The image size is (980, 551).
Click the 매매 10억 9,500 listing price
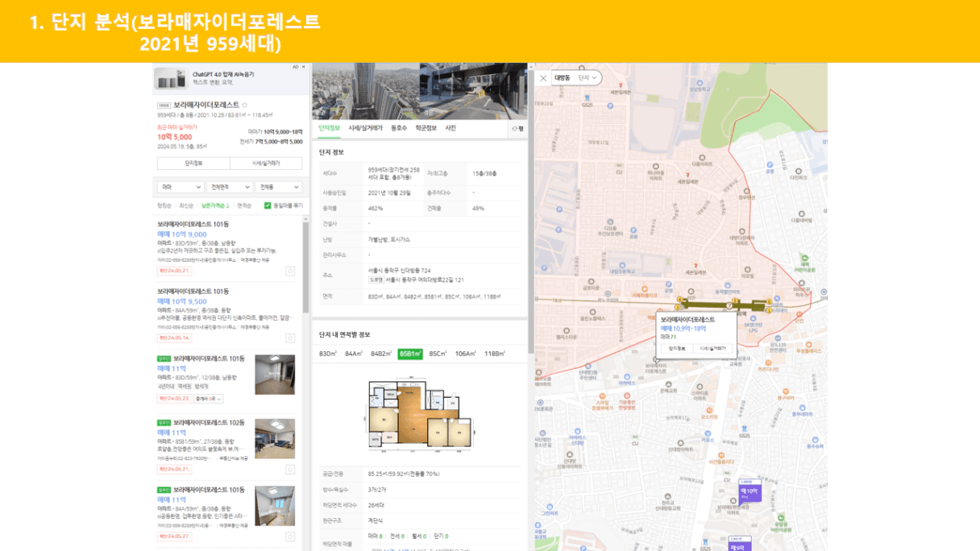click(x=181, y=301)
